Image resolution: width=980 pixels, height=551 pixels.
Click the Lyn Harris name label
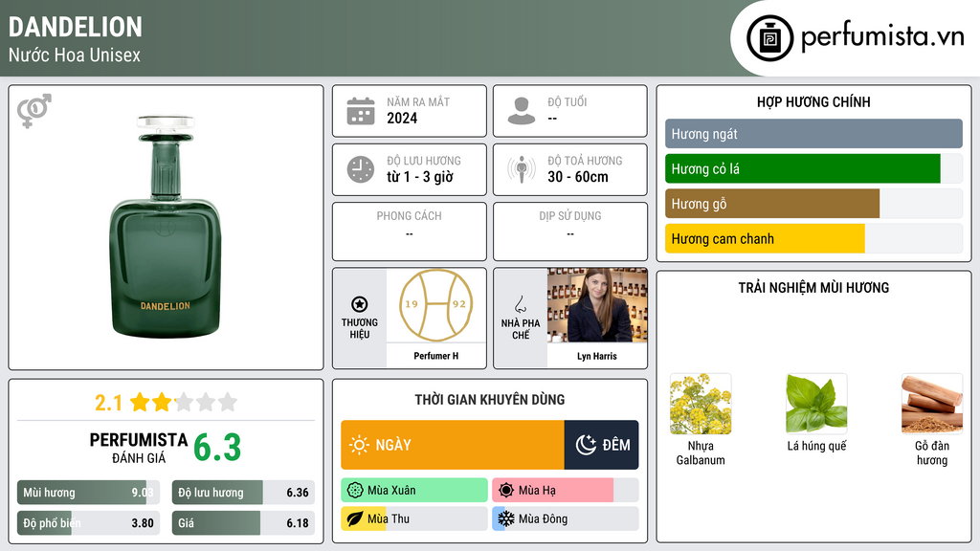[x=597, y=356]
